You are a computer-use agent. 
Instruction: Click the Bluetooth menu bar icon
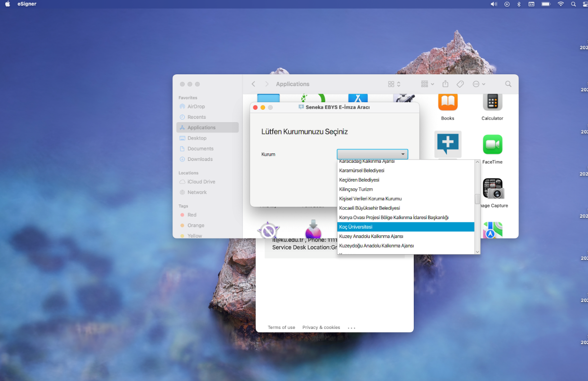coord(518,4)
